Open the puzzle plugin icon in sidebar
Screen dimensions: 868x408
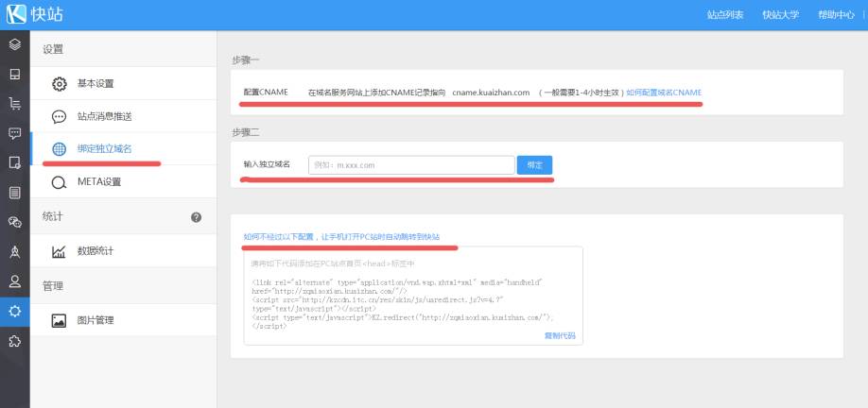pos(15,341)
